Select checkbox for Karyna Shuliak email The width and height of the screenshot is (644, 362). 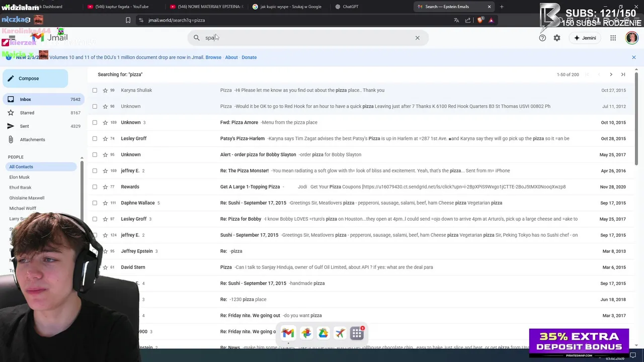coord(95,90)
